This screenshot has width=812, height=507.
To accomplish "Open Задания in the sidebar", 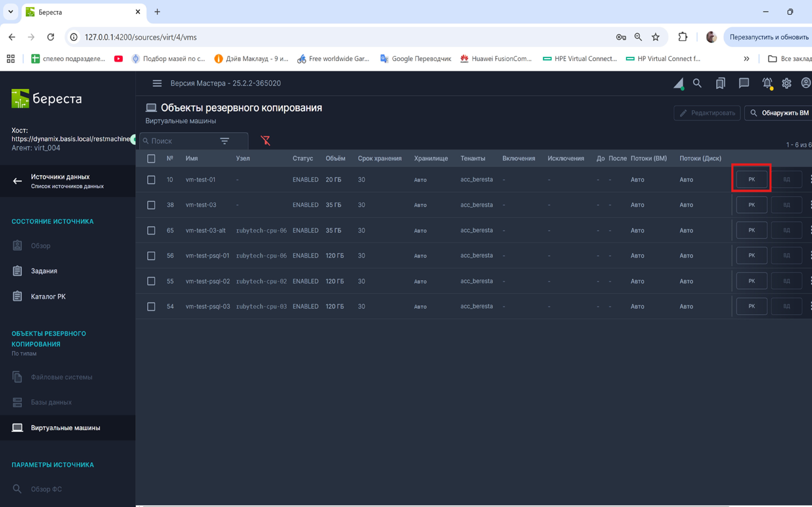I will click(x=44, y=271).
